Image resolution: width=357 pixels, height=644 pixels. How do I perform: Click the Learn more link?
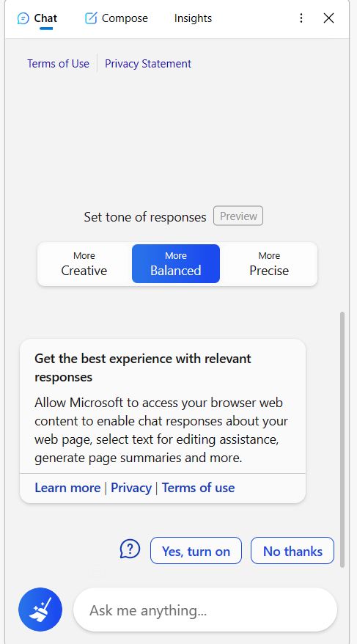coord(67,488)
